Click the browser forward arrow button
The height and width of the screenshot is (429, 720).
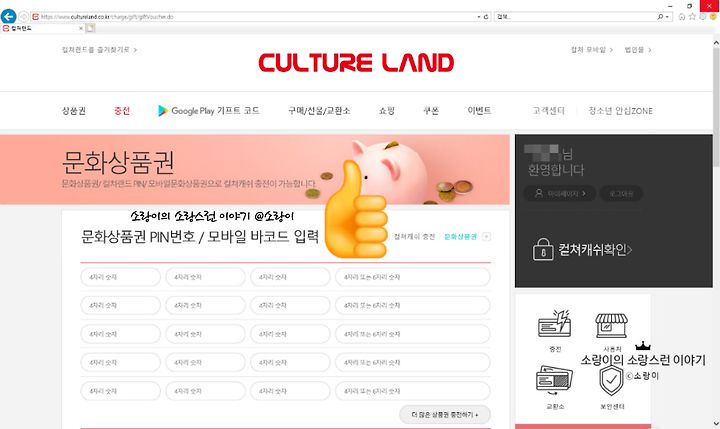(23, 17)
